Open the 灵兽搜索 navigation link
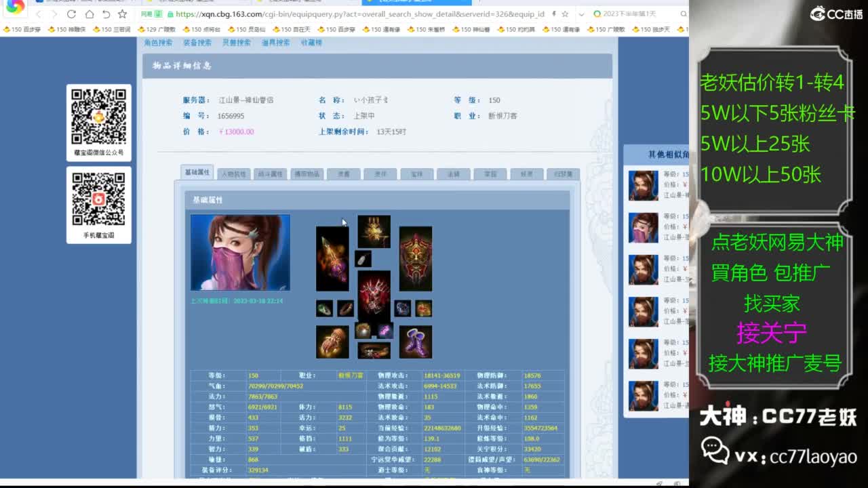This screenshot has width=868, height=488. coord(237,43)
